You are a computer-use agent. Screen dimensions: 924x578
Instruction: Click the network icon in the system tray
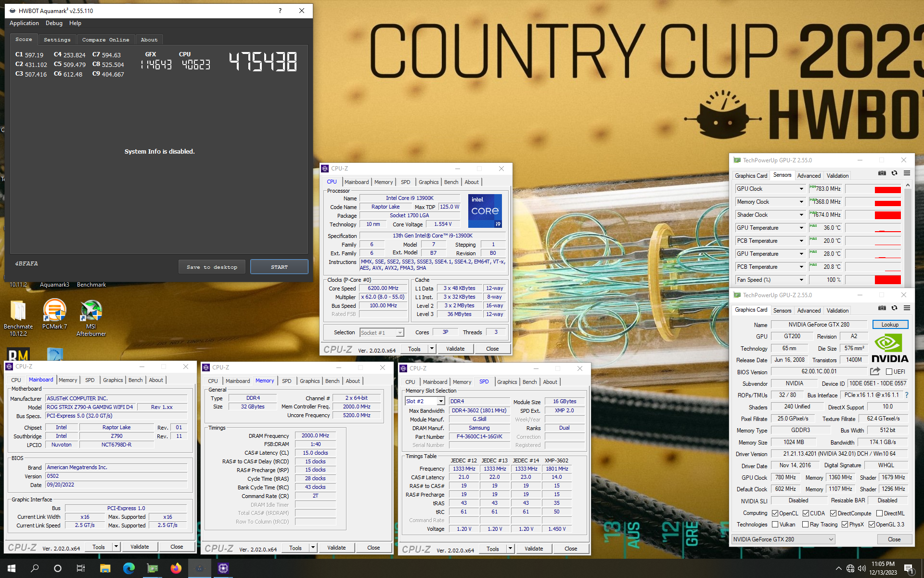point(850,568)
